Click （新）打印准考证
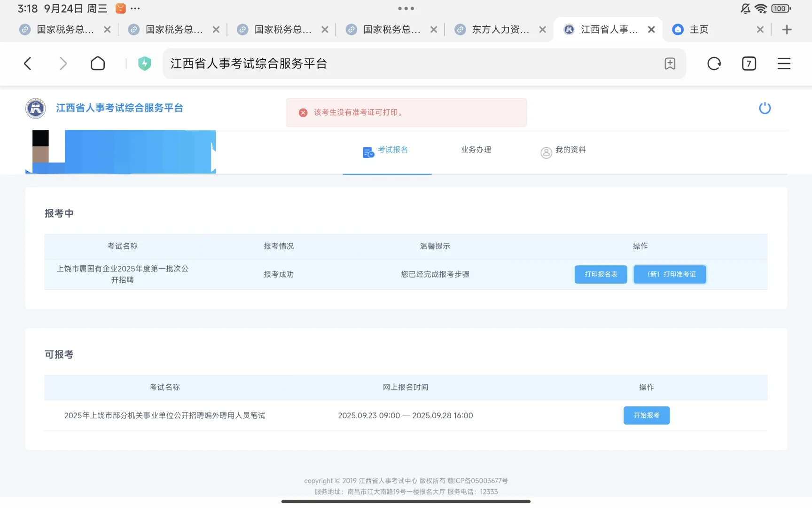This screenshot has width=812, height=508. pos(670,274)
